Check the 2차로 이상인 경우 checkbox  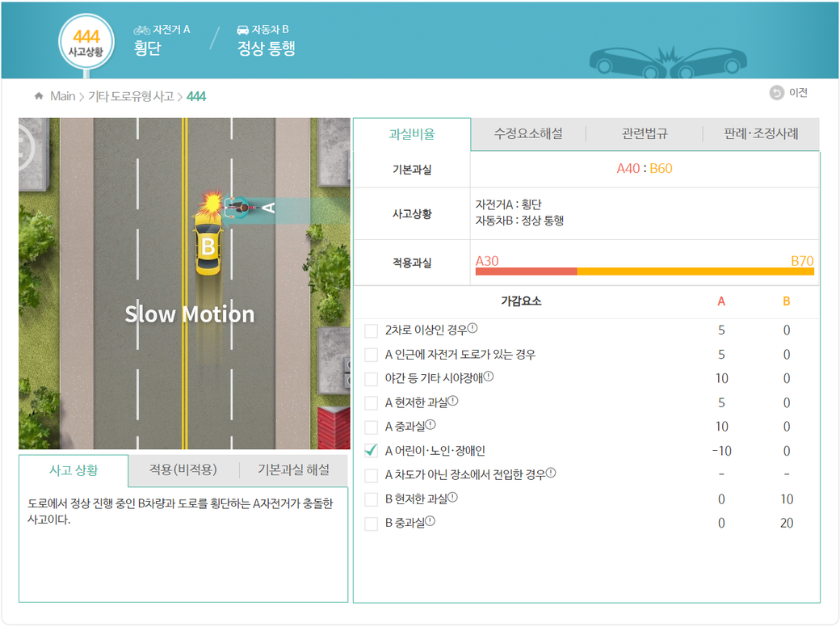(x=372, y=330)
